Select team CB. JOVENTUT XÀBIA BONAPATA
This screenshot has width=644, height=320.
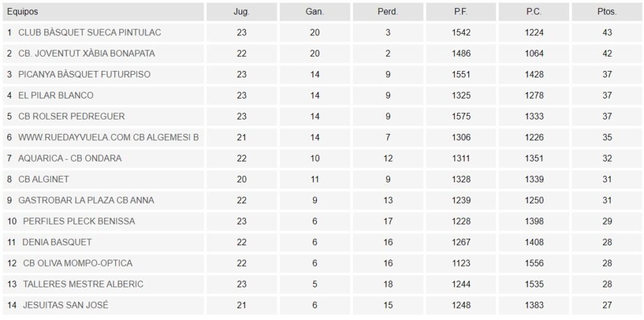(x=87, y=53)
